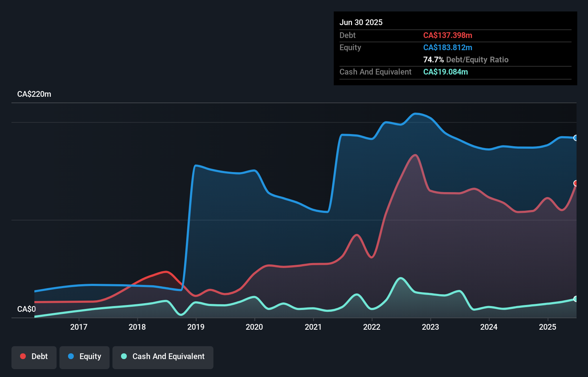Click the Debt value CA$137.398m in the tooltip
This screenshot has width=588, height=377.
pos(448,35)
